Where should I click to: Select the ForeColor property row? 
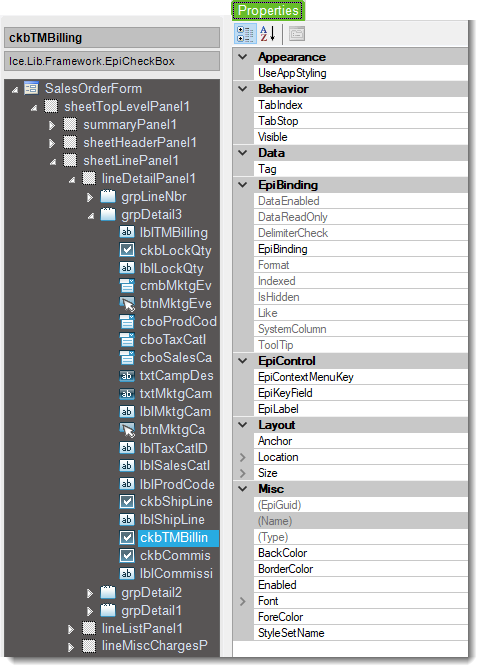(360, 617)
